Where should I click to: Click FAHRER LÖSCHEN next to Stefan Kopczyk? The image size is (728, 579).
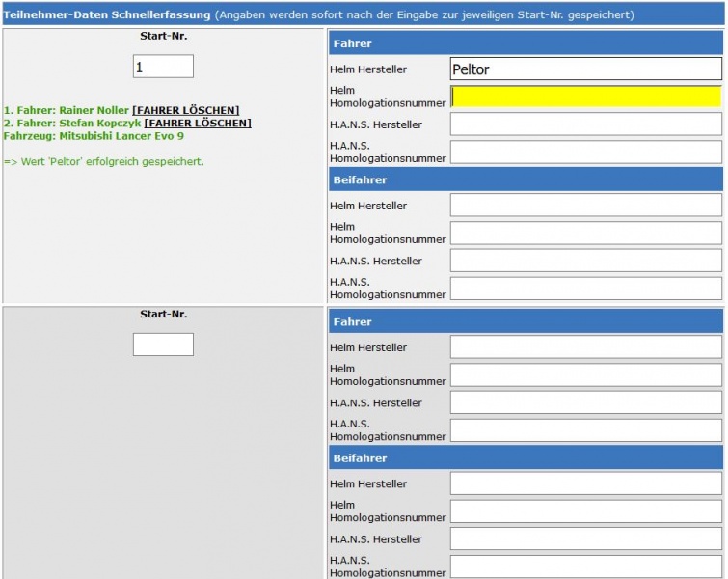(x=197, y=124)
